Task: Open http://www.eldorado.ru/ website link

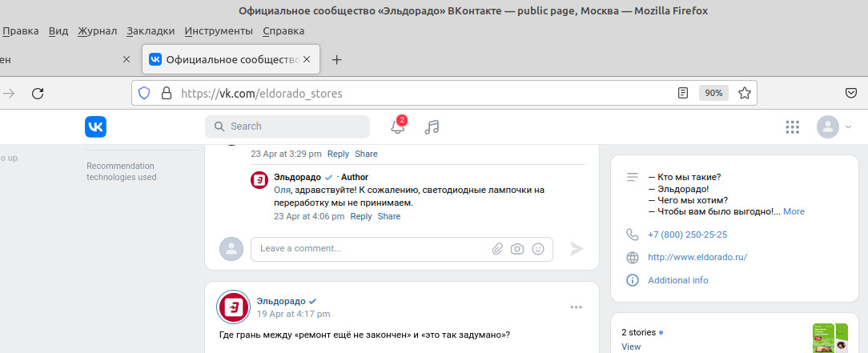Action: (697, 257)
